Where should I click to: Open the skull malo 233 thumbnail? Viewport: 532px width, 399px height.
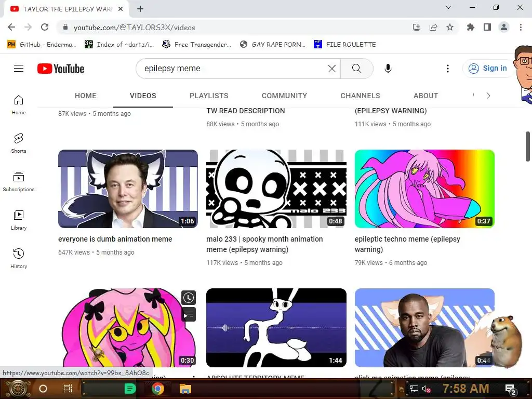point(276,189)
